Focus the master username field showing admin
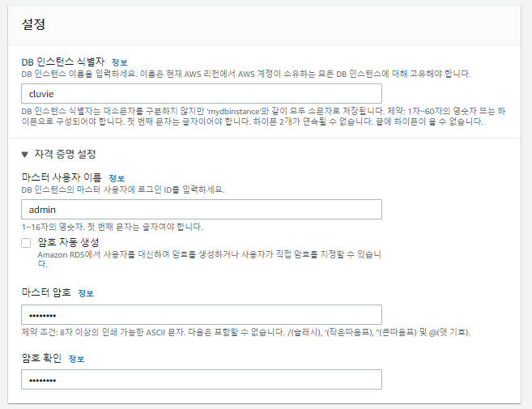532x409 pixels. [202, 210]
